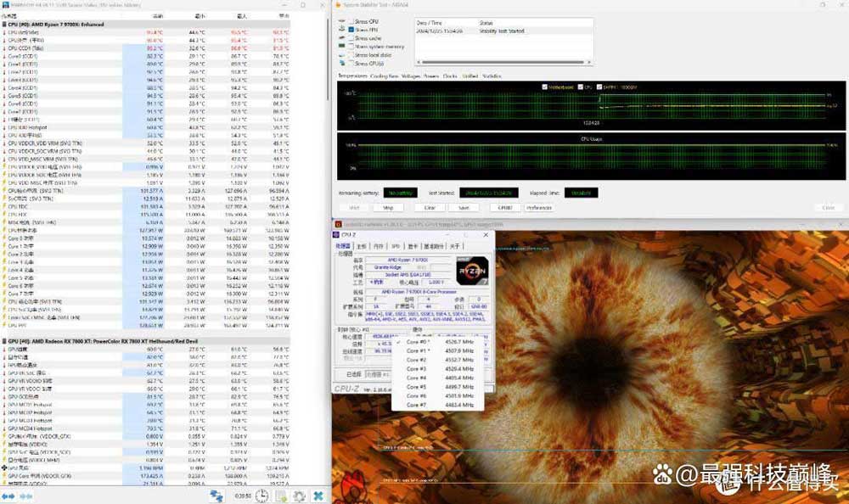Click the collapse columns gray arrows icon
This screenshot has width=849, height=504.
click(31, 496)
